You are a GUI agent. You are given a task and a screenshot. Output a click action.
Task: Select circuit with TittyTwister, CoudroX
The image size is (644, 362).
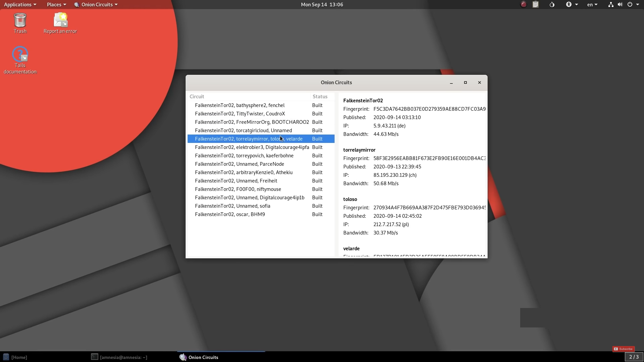(261, 114)
